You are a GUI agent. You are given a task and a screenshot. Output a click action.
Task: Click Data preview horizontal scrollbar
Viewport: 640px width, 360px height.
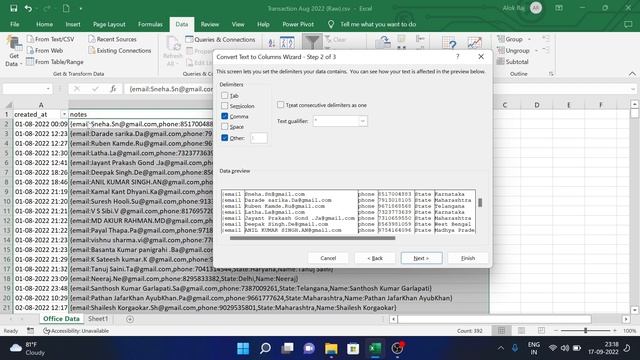312,238
